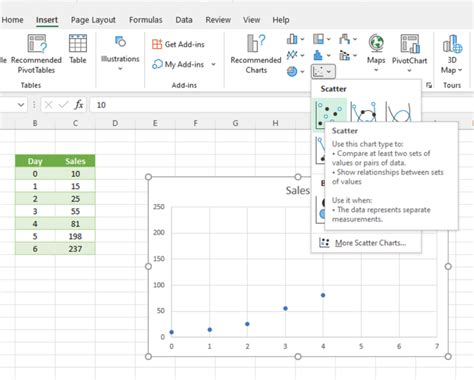
Task: Select column G header
Action: 235,123
